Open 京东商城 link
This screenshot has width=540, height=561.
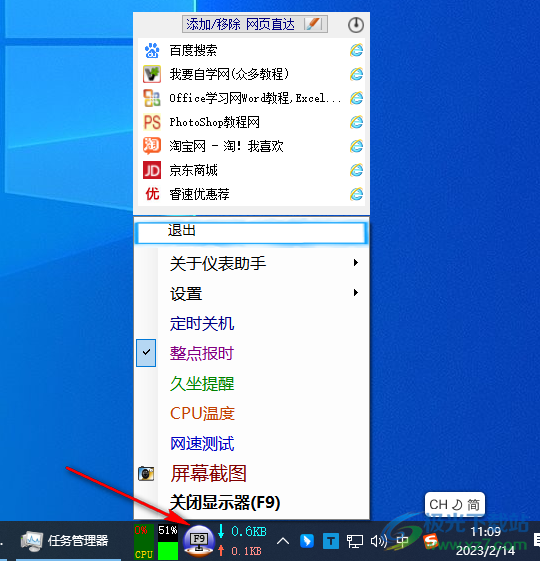click(x=193, y=170)
